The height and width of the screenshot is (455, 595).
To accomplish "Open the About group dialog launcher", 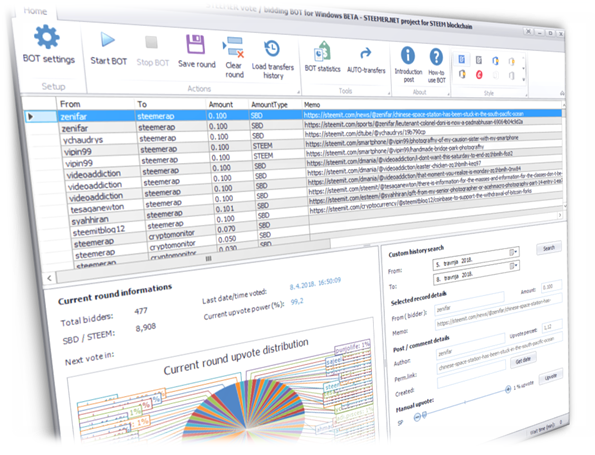I will [x=448, y=94].
